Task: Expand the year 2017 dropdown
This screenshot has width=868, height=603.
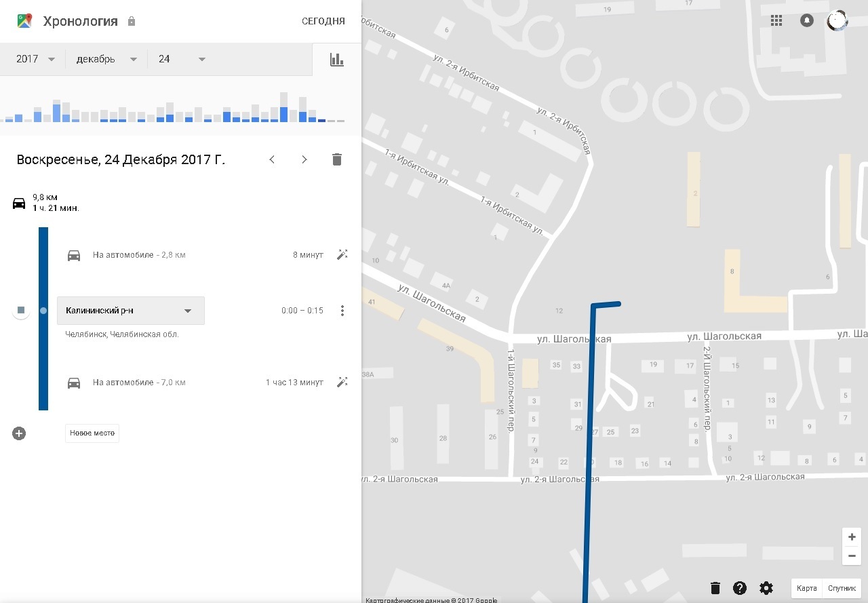Action: [36, 59]
